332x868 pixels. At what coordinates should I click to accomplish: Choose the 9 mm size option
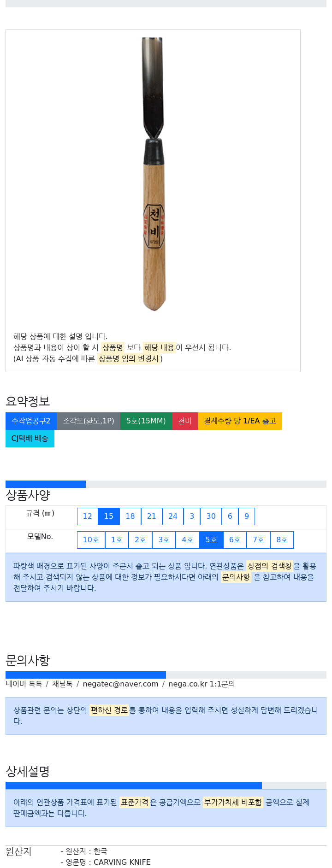(247, 516)
